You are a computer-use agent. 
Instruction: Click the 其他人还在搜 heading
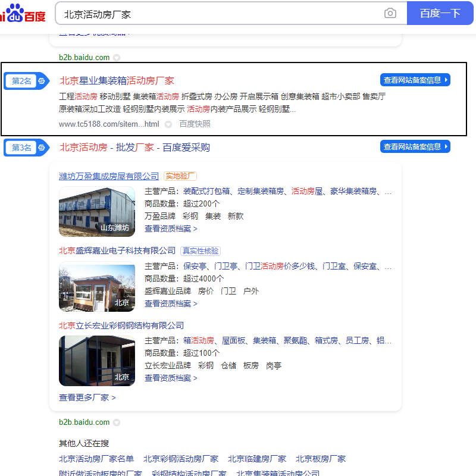pyautogui.click(x=84, y=443)
